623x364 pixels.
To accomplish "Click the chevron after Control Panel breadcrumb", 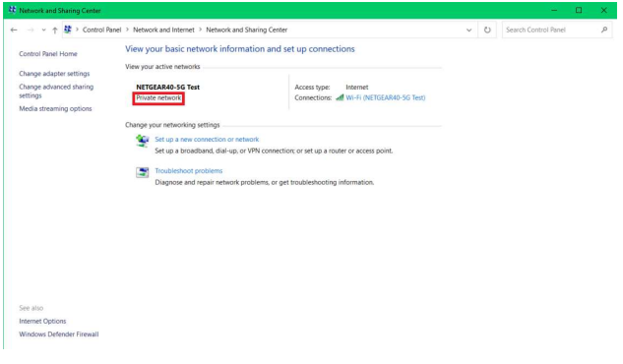I will pos(127,30).
